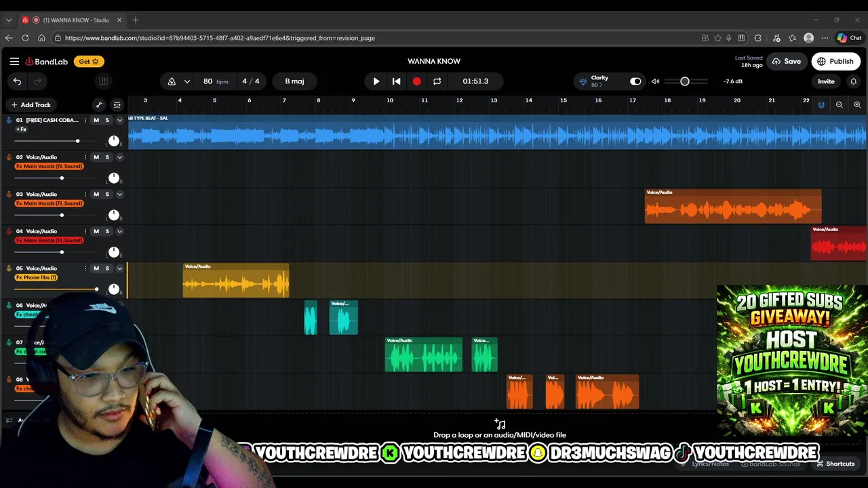
Task: Solo track 01 CASH COBAIN beat
Action: click(x=106, y=120)
